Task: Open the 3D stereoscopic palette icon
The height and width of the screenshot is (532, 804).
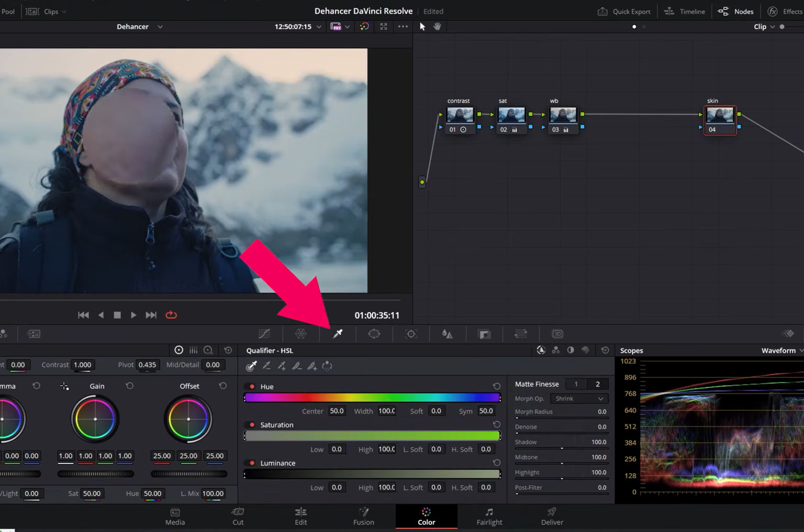Action: tap(557, 334)
